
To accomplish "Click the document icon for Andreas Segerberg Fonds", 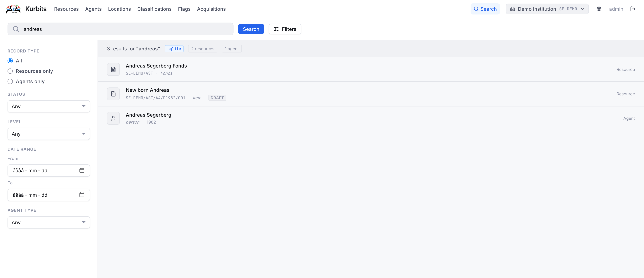I will tap(113, 69).
